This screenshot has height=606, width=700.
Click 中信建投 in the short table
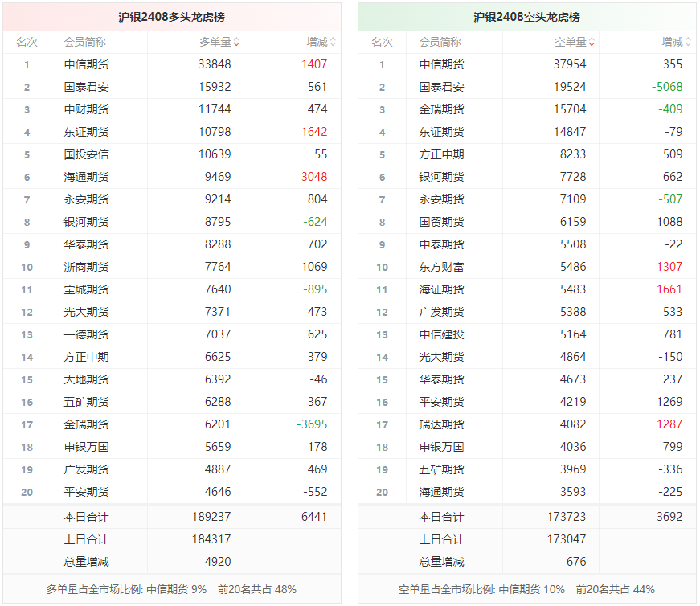441,334
